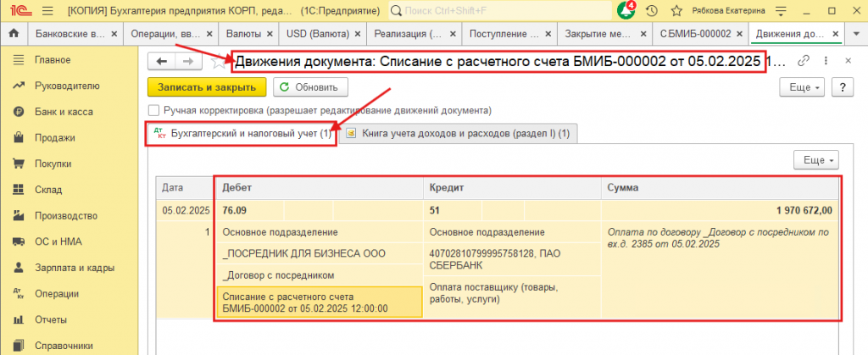Select Оплата поставщику cell

point(513,294)
